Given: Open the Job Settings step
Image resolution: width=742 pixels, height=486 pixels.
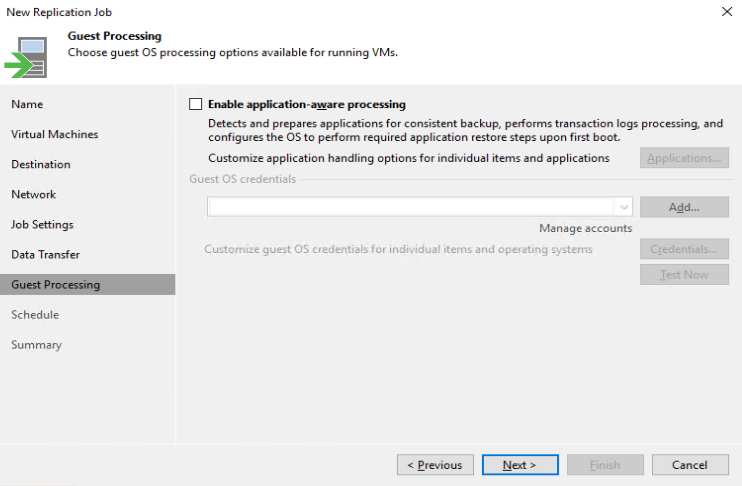Looking at the screenshot, I should pos(42,224).
